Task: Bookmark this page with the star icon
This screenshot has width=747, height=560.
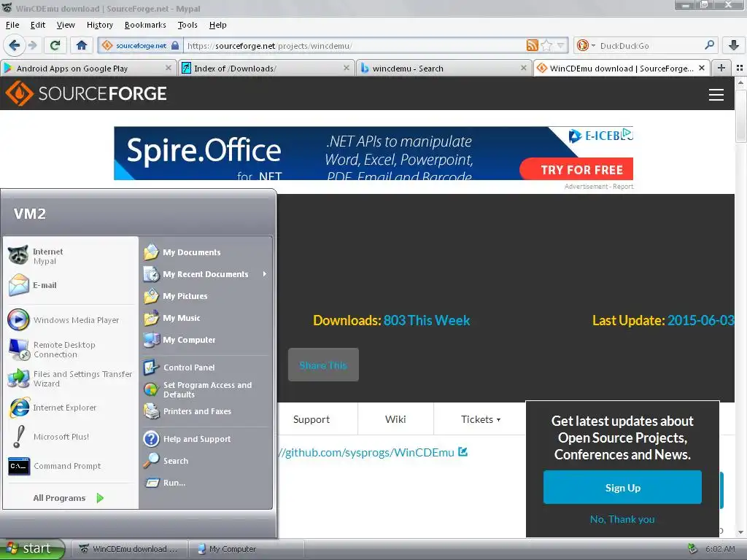Action: coord(546,45)
